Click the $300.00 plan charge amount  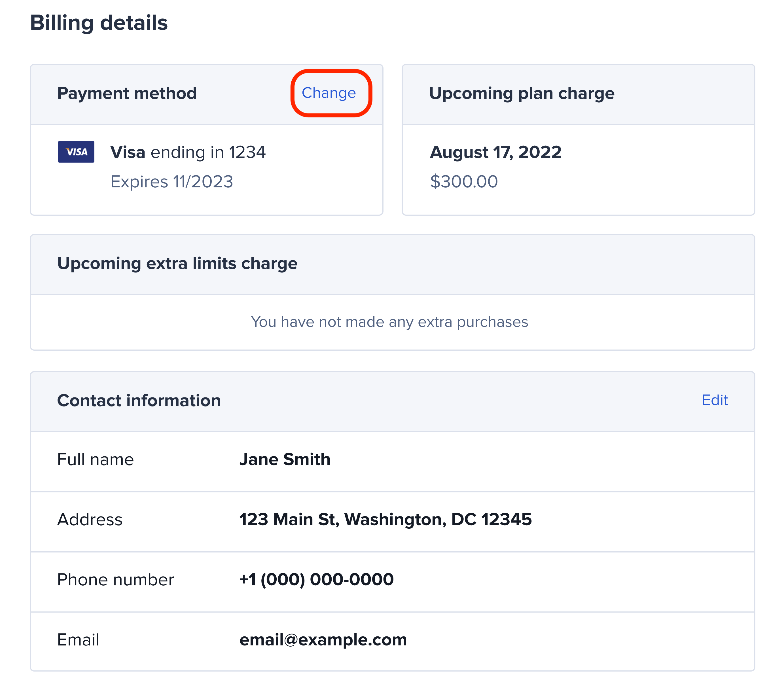pos(464,181)
